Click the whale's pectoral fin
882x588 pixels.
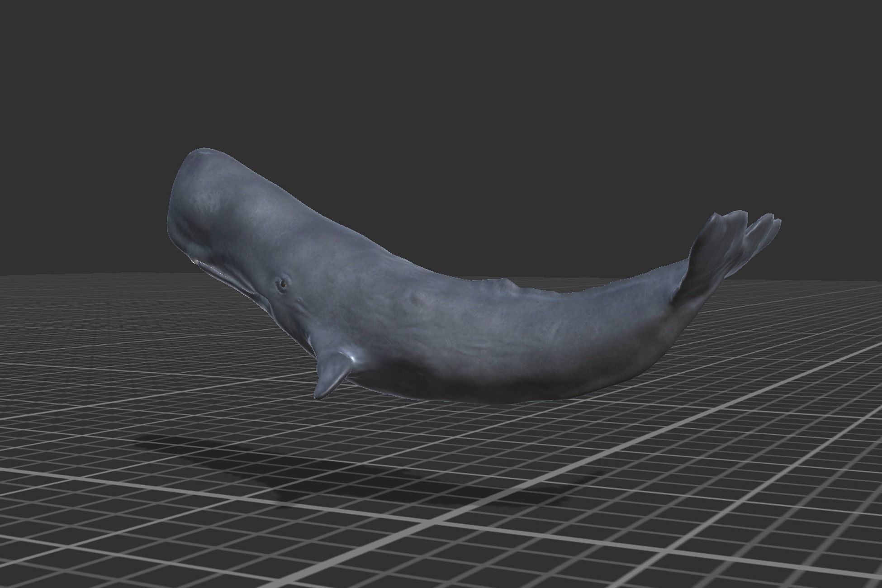pyautogui.click(x=334, y=375)
